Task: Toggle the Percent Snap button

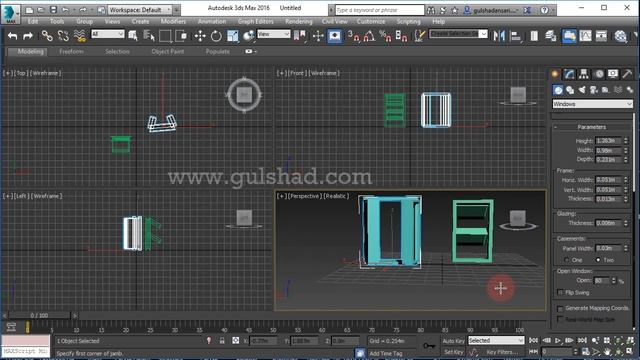Action: coord(385,36)
